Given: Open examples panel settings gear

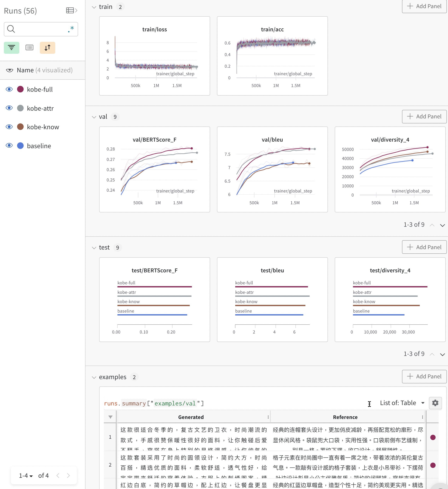Looking at the screenshot, I should [x=435, y=403].
